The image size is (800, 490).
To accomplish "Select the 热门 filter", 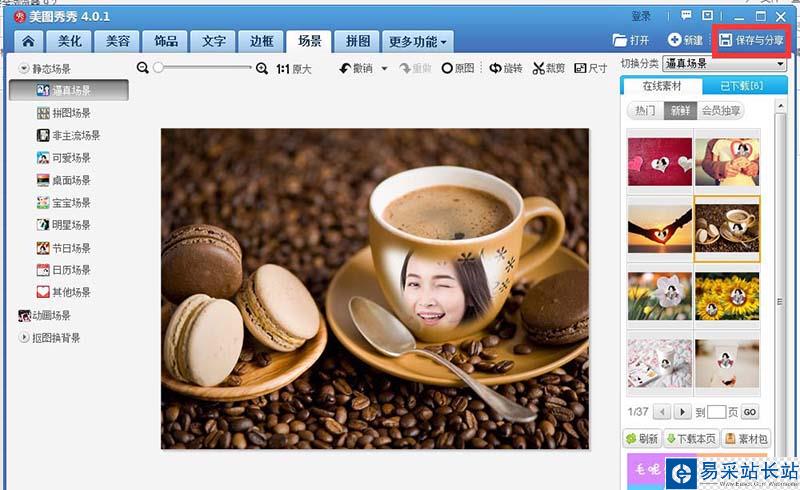I will (x=645, y=110).
